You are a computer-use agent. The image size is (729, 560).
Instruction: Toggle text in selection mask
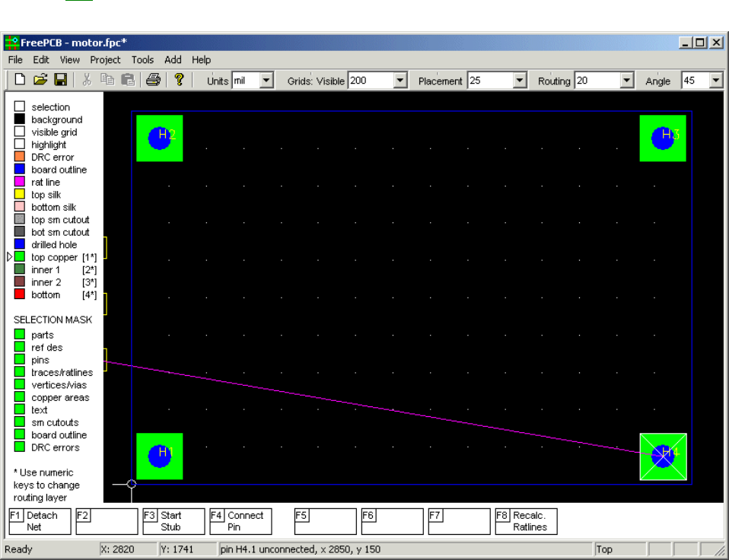(x=20, y=409)
